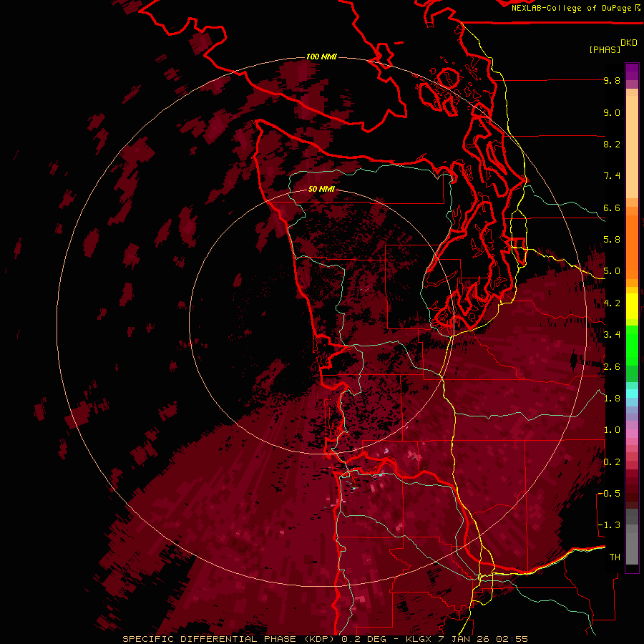Click the 5.0 scale value
Image resolution: width=644 pixels, height=644 pixels.
click(612, 271)
